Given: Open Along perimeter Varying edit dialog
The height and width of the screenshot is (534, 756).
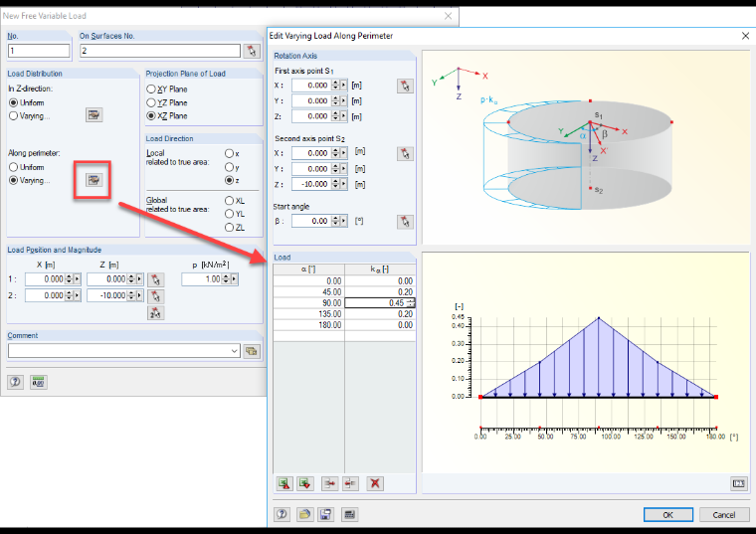Looking at the screenshot, I should [94, 180].
